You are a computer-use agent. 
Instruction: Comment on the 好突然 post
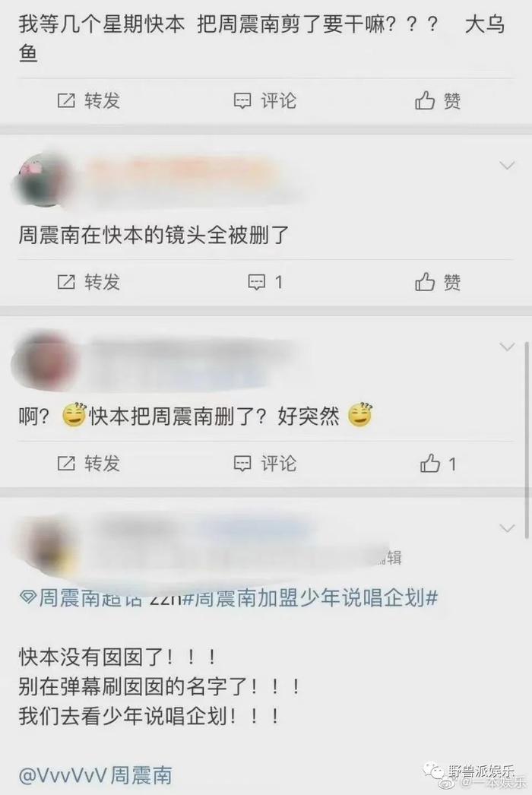click(x=264, y=463)
